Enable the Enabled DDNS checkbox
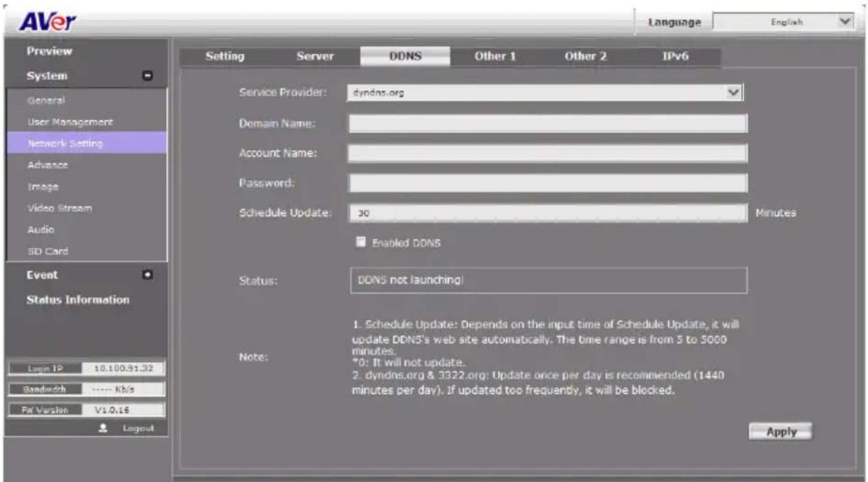The image size is (868, 482). (x=360, y=242)
